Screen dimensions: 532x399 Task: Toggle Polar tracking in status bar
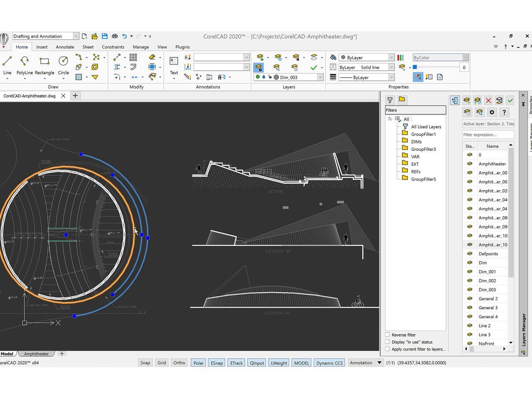(198, 363)
